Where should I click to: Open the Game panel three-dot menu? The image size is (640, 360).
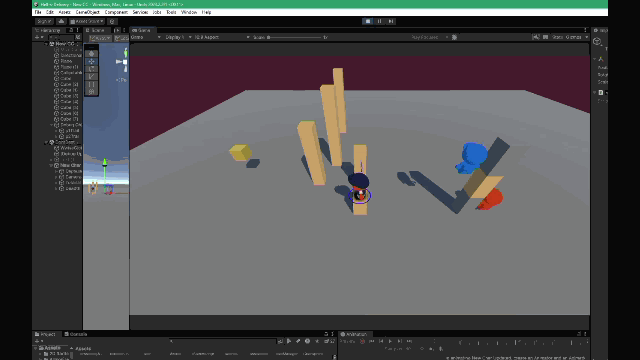585,30
